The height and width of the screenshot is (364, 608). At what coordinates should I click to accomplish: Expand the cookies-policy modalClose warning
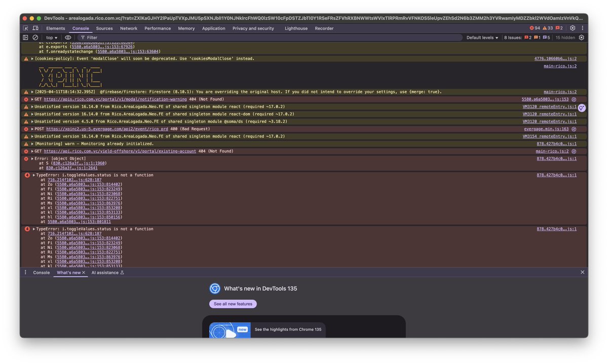point(32,59)
